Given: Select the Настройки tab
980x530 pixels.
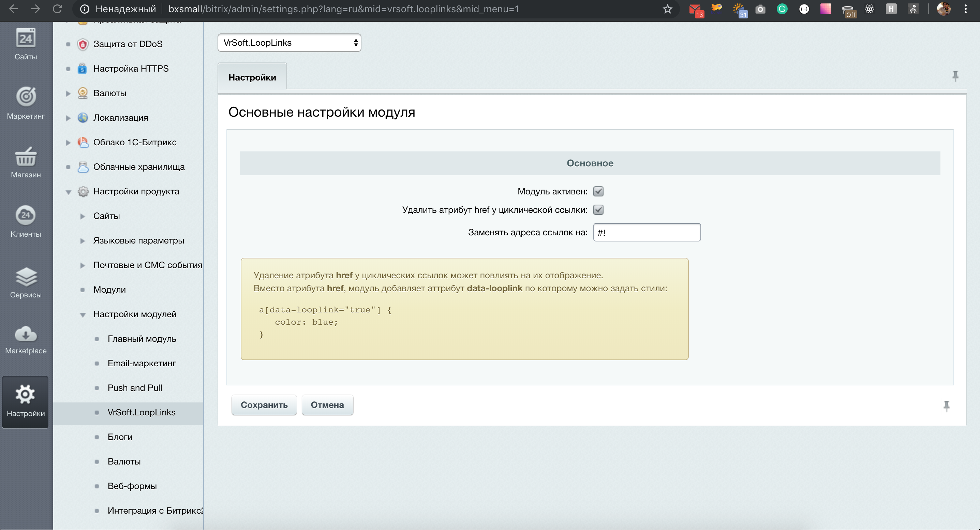Looking at the screenshot, I should (252, 77).
